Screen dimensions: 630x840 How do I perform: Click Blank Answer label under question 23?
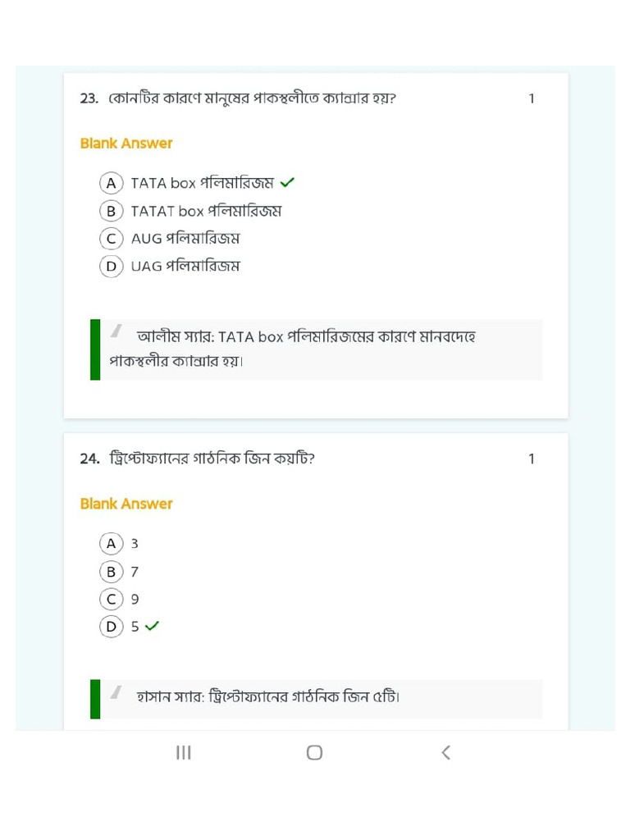click(126, 144)
